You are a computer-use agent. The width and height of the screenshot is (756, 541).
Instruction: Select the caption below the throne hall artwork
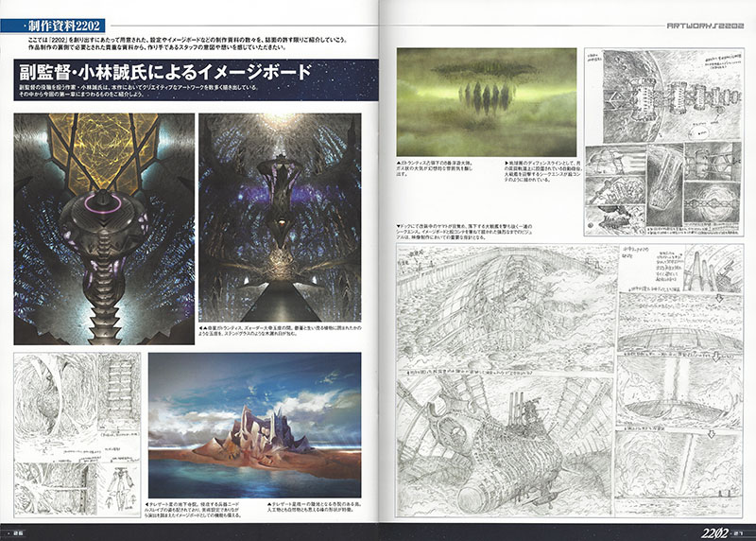(x=280, y=331)
